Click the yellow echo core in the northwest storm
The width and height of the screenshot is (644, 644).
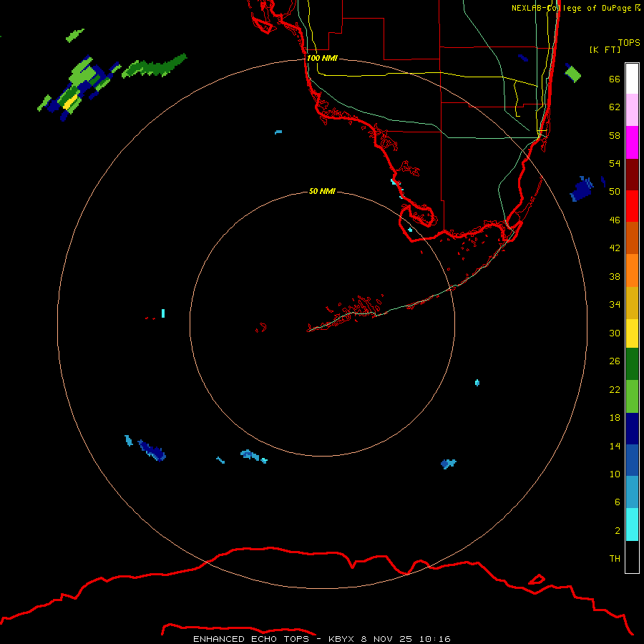point(70,102)
